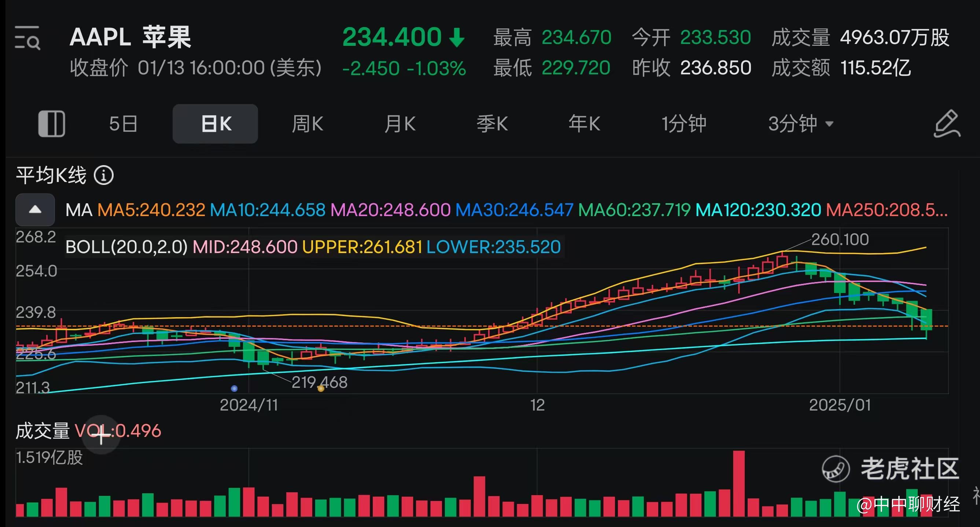Select the 月K monthly tab
Viewport: 980px width, 527px height.
click(x=399, y=123)
